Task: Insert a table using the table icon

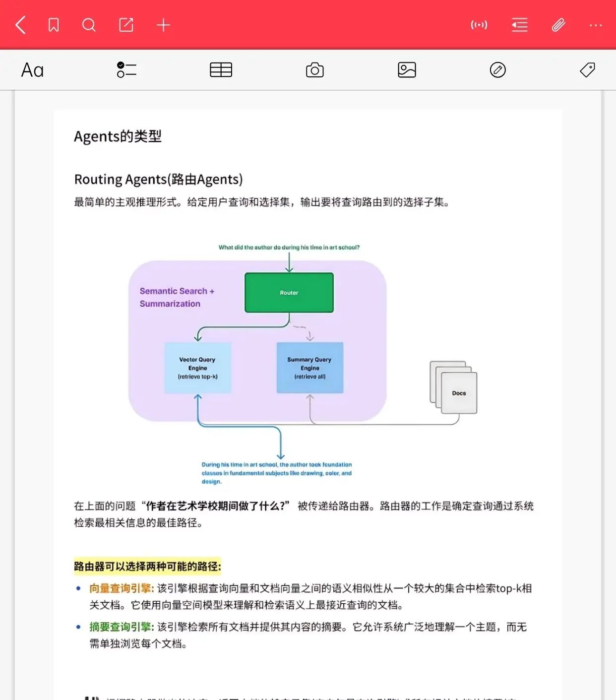Action: click(220, 69)
